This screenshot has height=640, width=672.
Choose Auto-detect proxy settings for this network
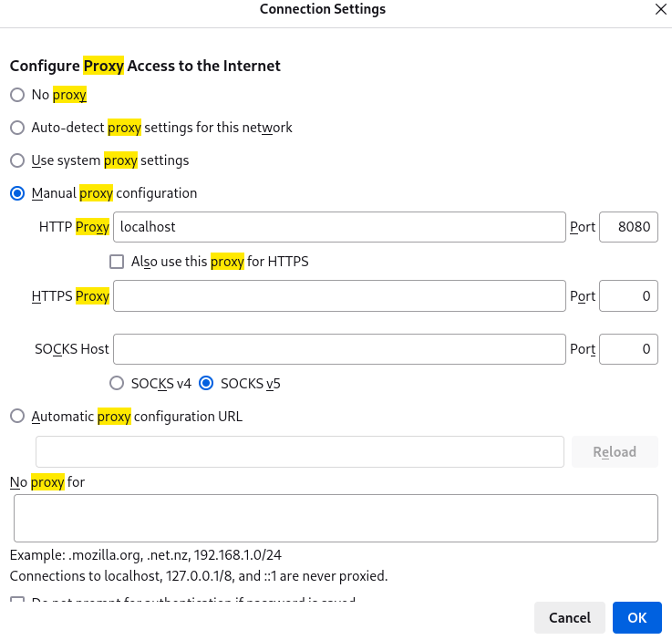(17, 128)
